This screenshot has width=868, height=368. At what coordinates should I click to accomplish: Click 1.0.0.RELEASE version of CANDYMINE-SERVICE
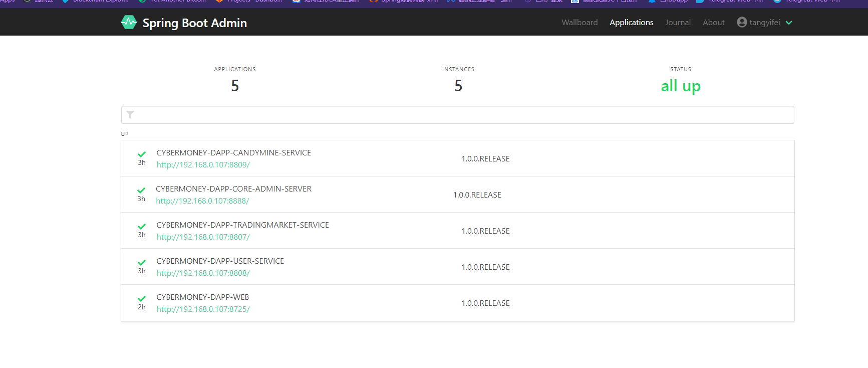pos(485,159)
